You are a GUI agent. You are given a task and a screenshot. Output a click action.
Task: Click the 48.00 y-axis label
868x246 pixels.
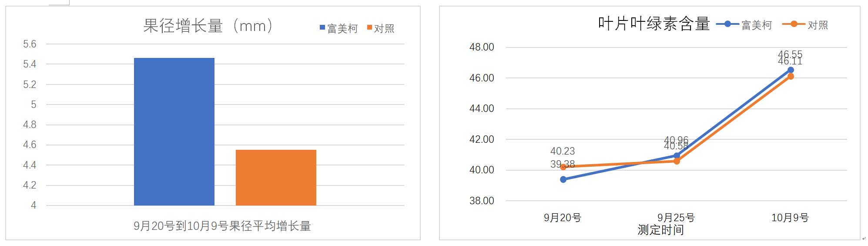point(482,47)
